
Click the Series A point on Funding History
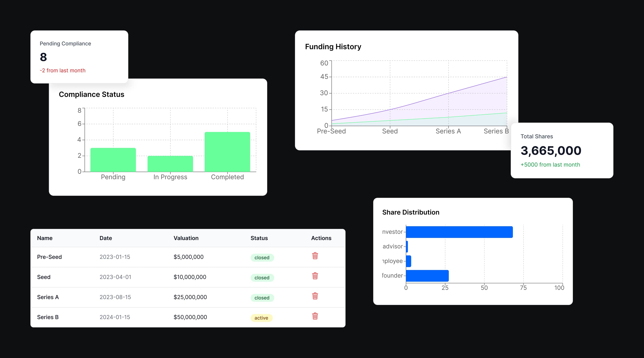point(448,93)
